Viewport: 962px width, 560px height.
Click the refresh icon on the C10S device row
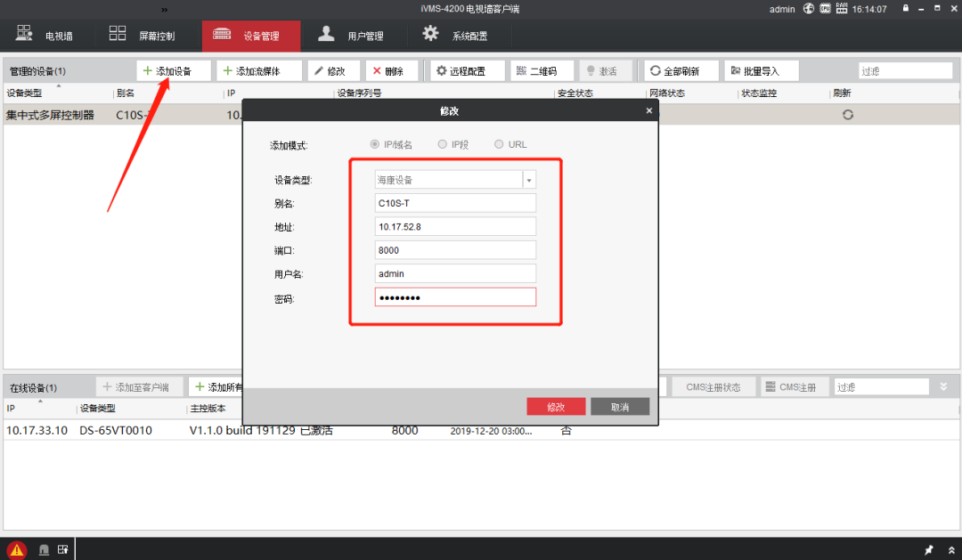coord(847,115)
